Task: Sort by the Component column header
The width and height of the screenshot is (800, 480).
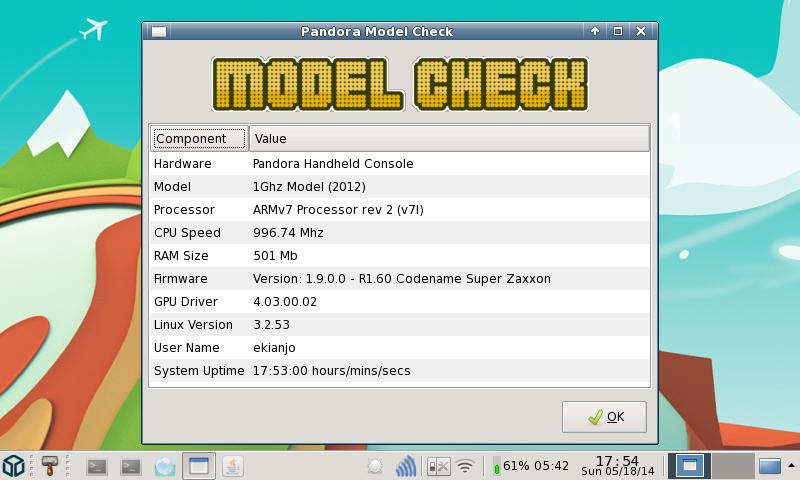Action: click(198, 138)
